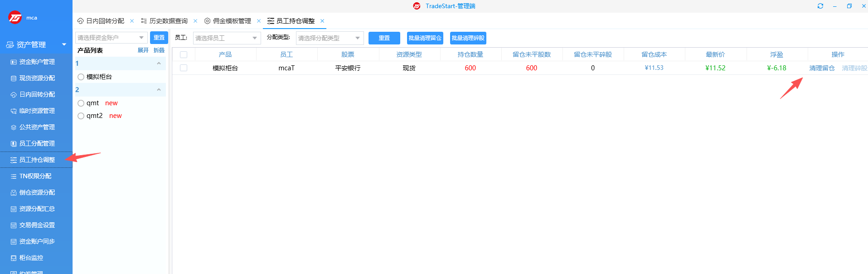Open 公共资产管理 sidebar icon

14,127
